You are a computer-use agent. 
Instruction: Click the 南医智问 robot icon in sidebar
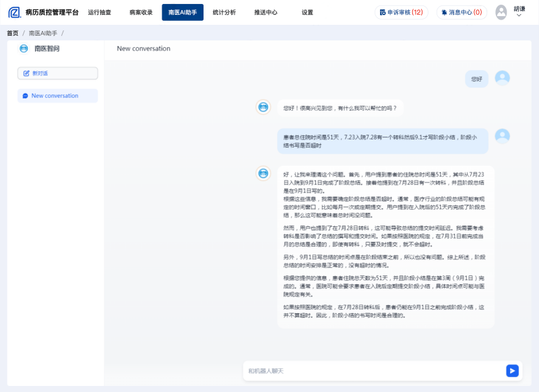tap(24, 48)
